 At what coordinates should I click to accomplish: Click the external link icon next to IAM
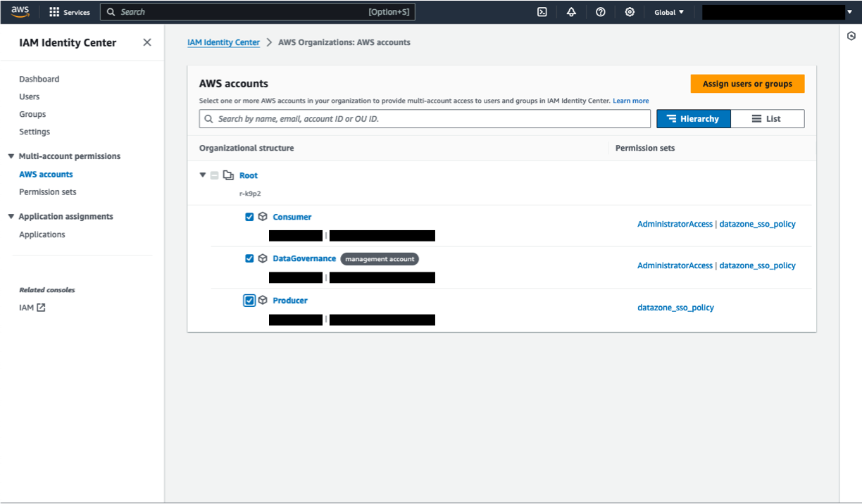[41, 308]
